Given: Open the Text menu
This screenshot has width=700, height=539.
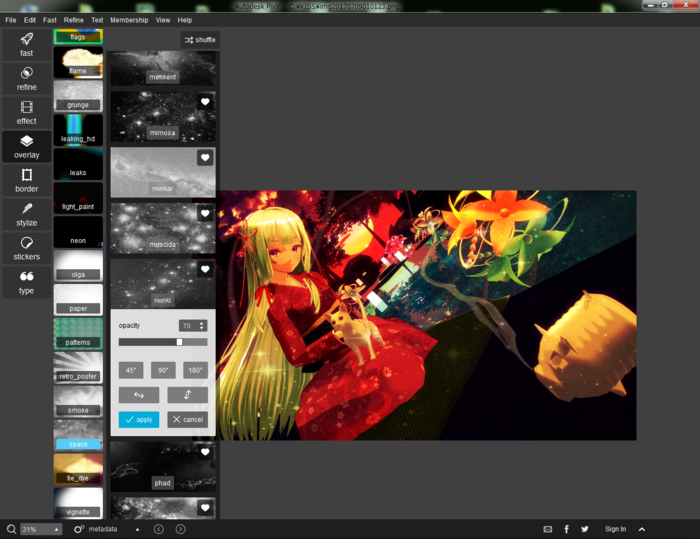Looking at the screenshot, I should pos(97,20).
